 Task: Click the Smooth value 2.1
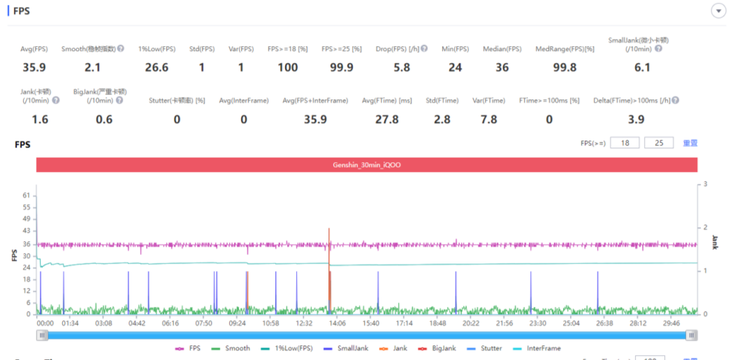click(93, 68)
